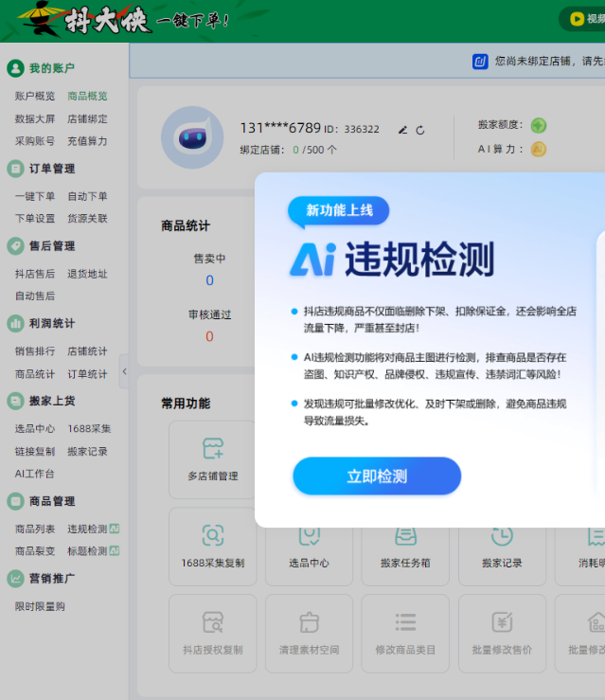
Task: Select 销售排行 in the sidebar
Action: tap(35, 351)
